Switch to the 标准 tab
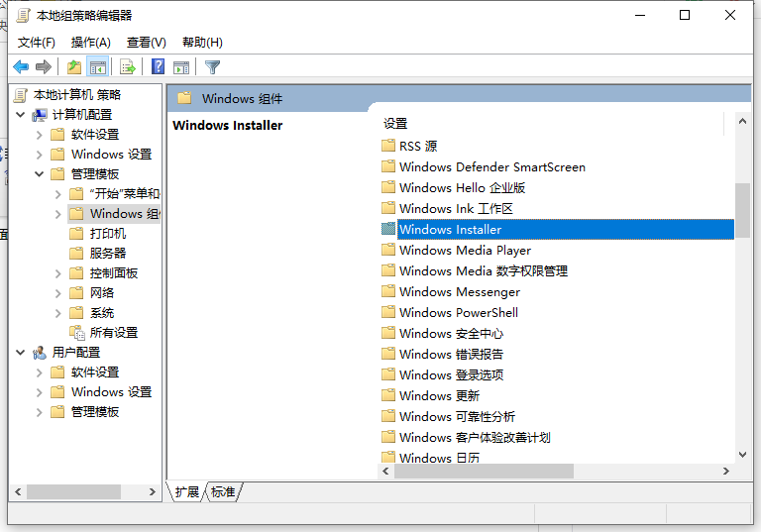Image resolution: width=761 pixels, height=532 pixels. pyautogui.click(x=224, y=492)
